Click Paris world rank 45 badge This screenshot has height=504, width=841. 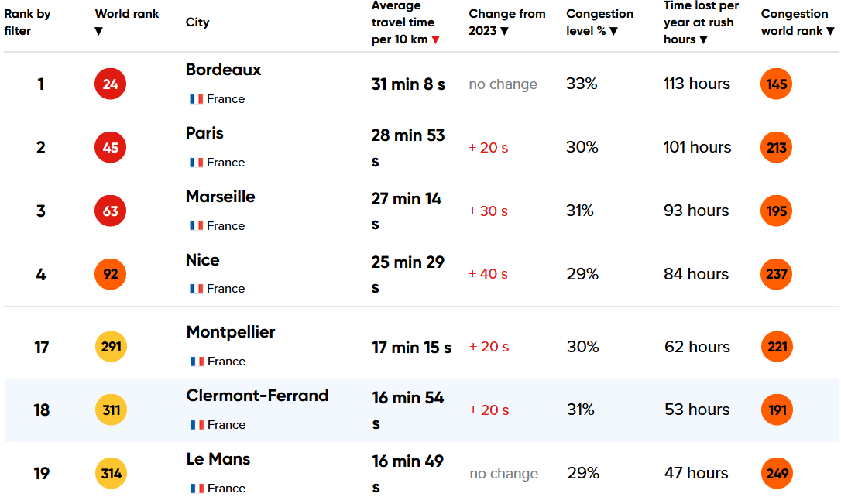(x=110, y=148)
